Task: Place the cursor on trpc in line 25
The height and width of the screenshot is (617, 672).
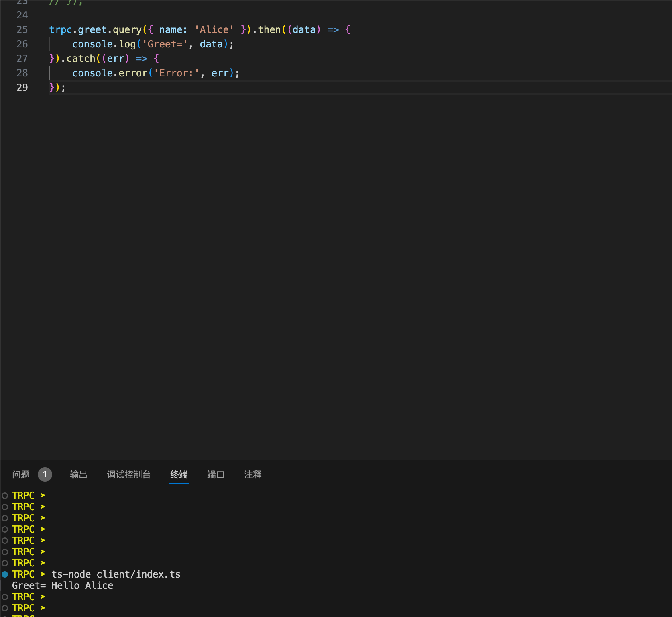Action: (x=61, y=30)
